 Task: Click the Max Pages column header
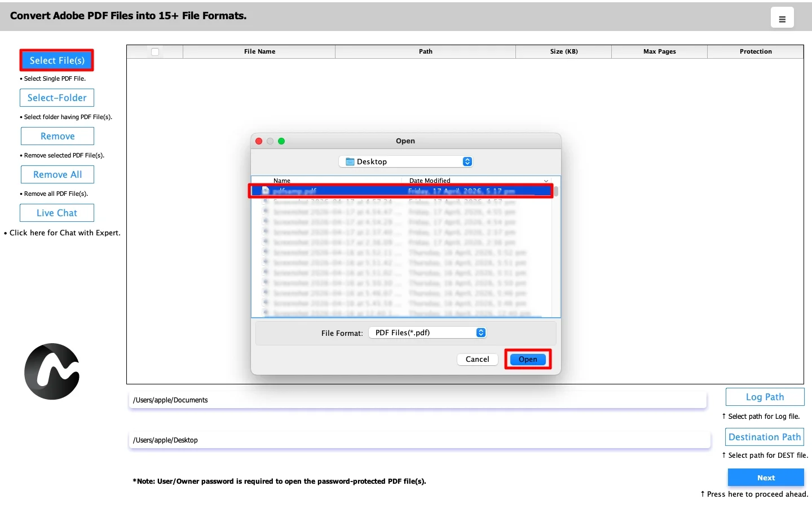[x=660, y=51]
